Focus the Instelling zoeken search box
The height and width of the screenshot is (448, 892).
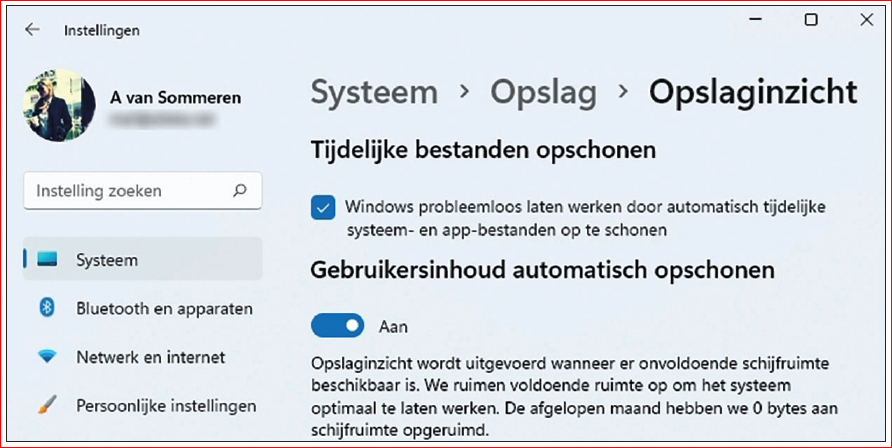(143, 191)
